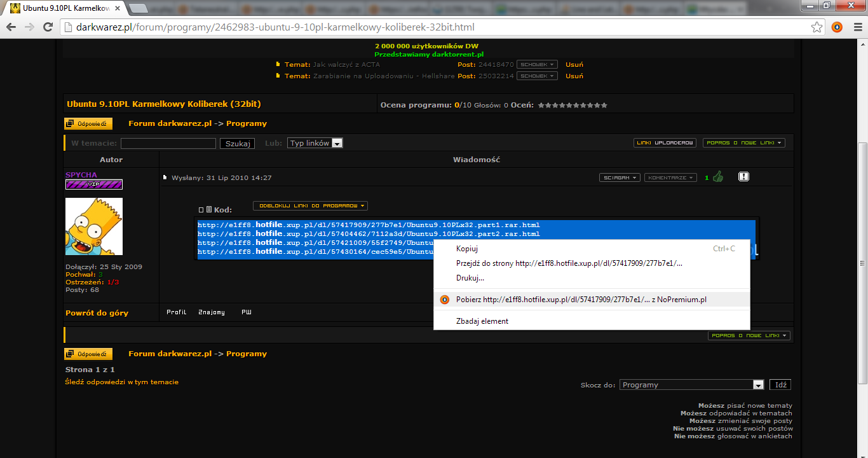Click the top 'Odpowiedź' reply button
Image resolution: width=868 pixels, height=458 pixels.
[88, 124]
